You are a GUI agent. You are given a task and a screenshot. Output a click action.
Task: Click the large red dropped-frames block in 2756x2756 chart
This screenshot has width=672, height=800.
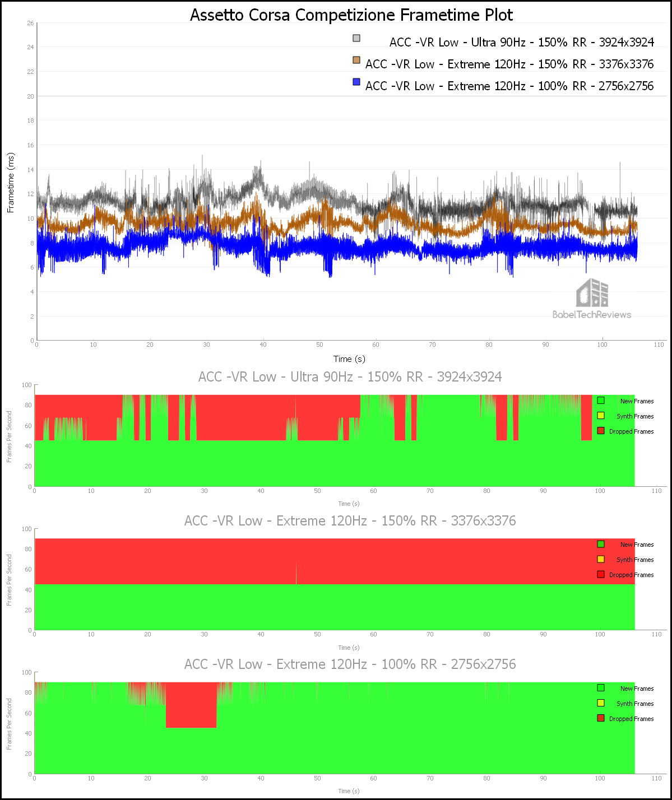(191, 705)
